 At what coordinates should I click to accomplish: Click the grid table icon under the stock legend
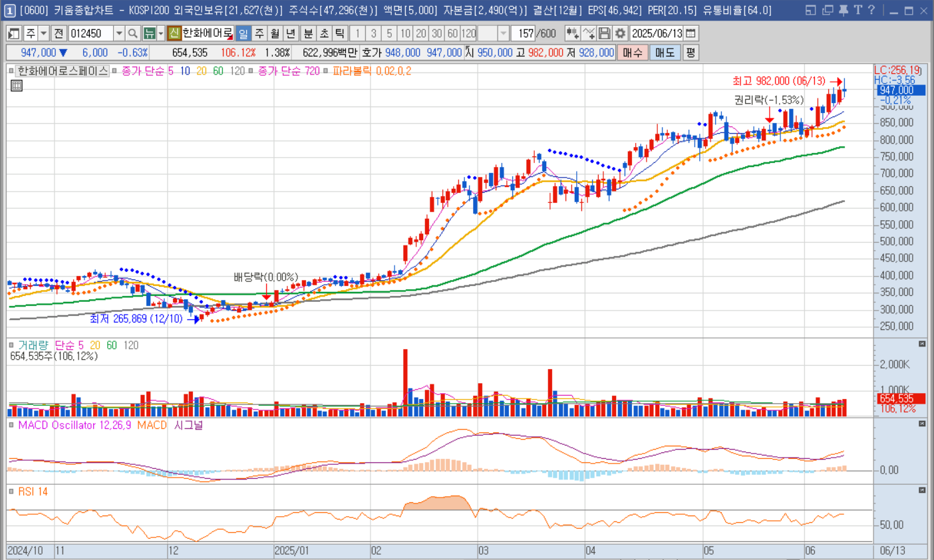pyautogui.click(x=17, y=85)
